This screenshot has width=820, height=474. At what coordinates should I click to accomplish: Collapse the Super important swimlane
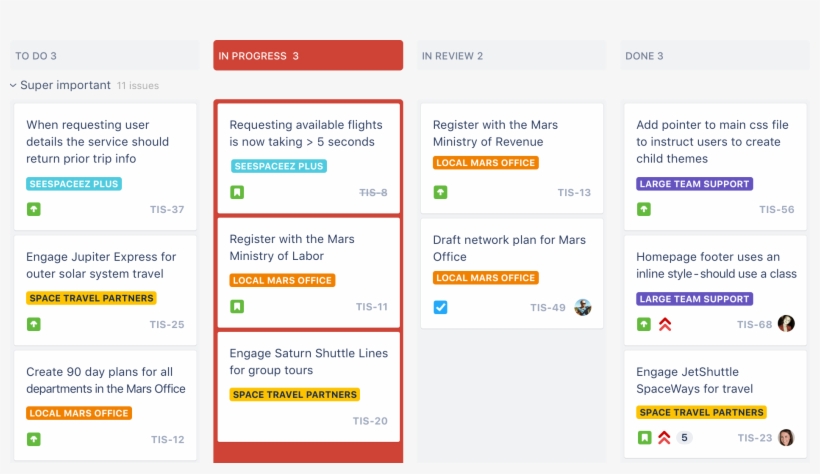pos(14,86)
